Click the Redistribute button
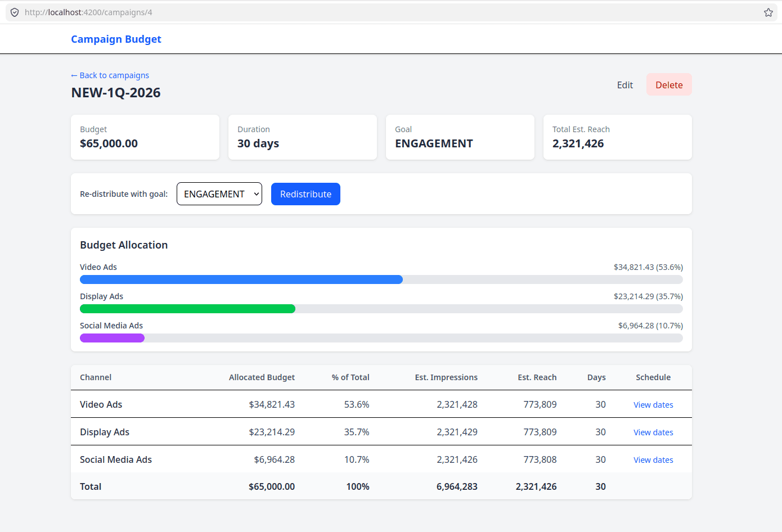 tap(305, 193)
